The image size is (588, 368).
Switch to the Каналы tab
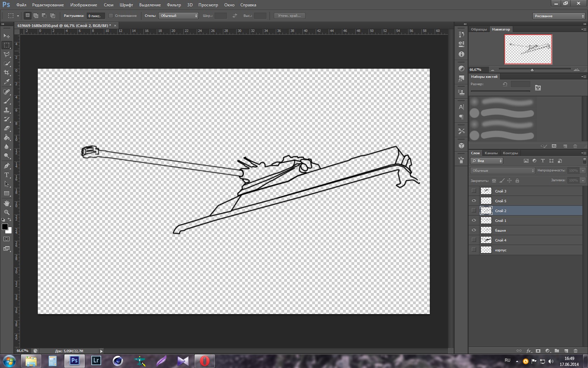pyautogui.click(x=491, y=153)
